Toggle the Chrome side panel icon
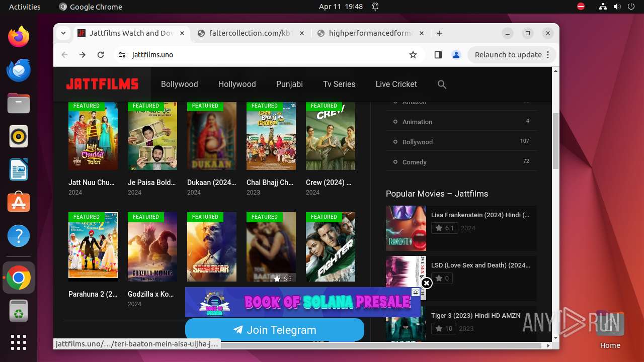This screenshot has width=644, height=362. point(438,55)
